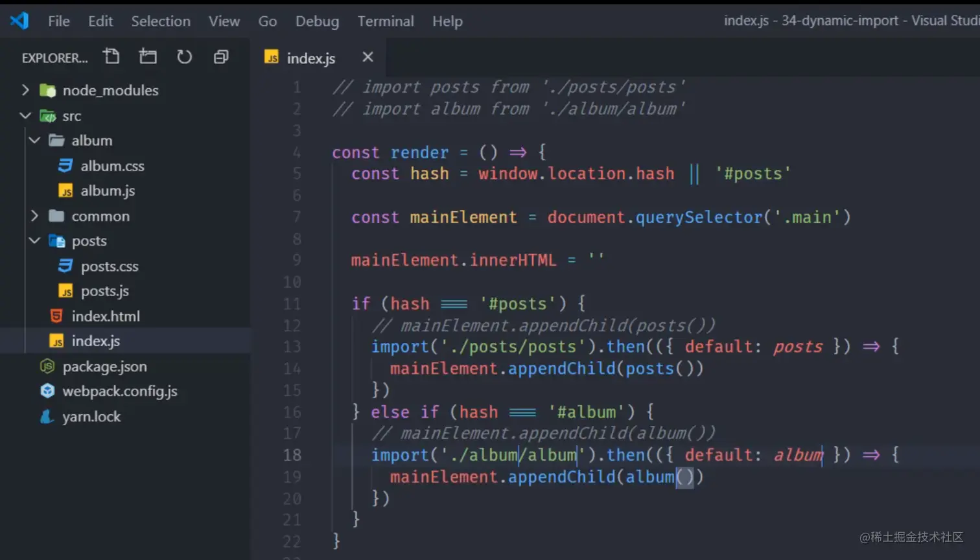This screenshot has height=560, width=980.
Task: Click the commented import album line
Action: (x=509, y=109)
